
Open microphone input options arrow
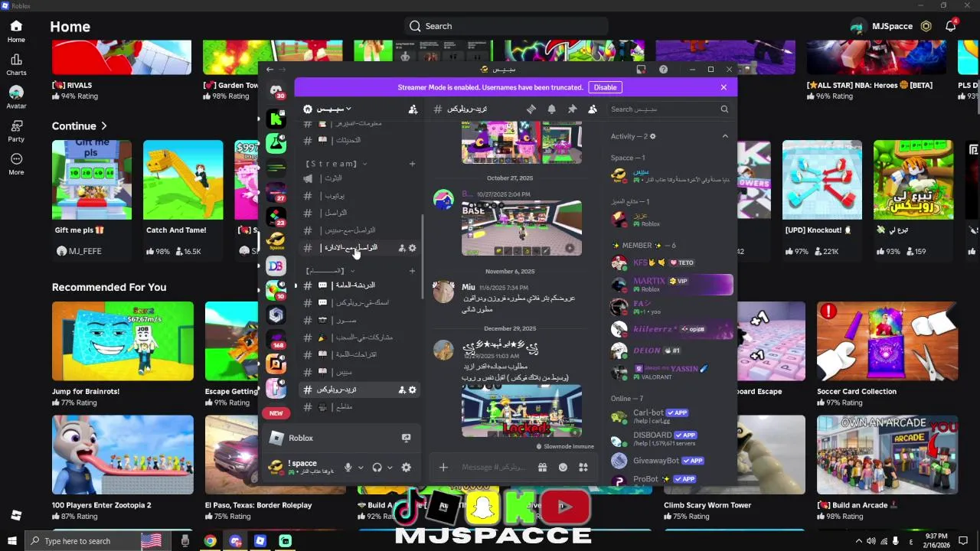coord(361,468)
